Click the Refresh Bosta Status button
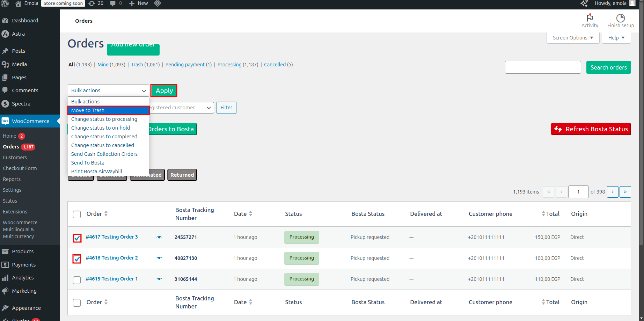Image resolution: width=644 pixels, height=321 pixels. pyautogui.click(x=591, y=129)
